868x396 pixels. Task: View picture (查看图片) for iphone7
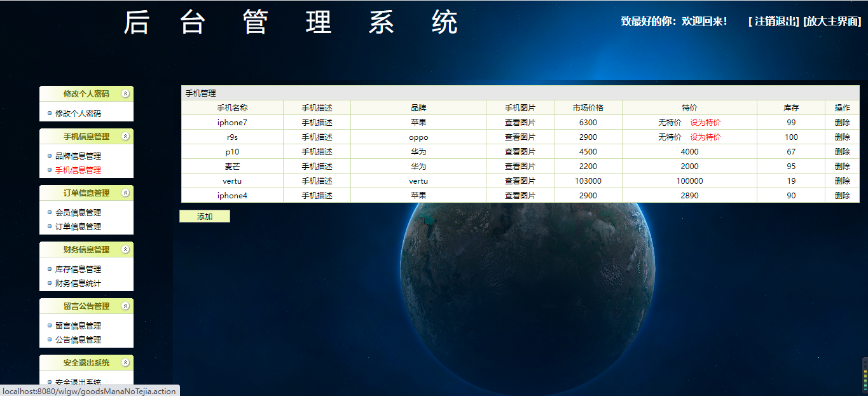[520, 122]
